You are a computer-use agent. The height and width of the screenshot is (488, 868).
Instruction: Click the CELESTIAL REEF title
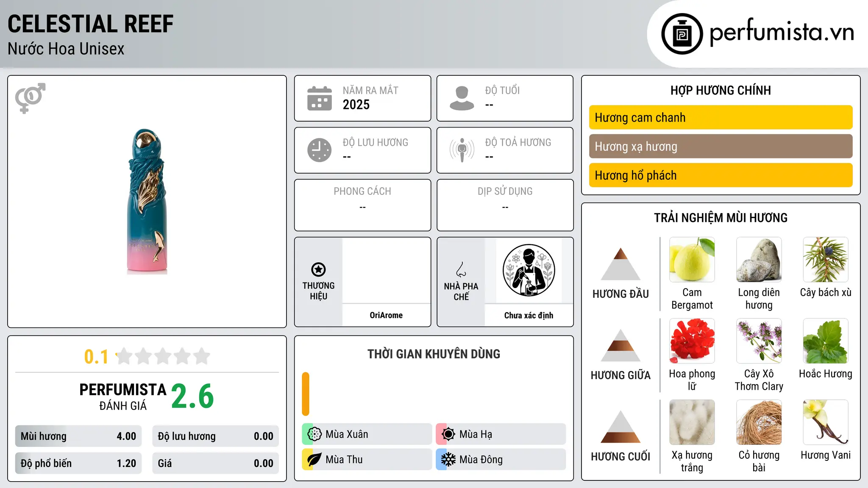(91, 24)
